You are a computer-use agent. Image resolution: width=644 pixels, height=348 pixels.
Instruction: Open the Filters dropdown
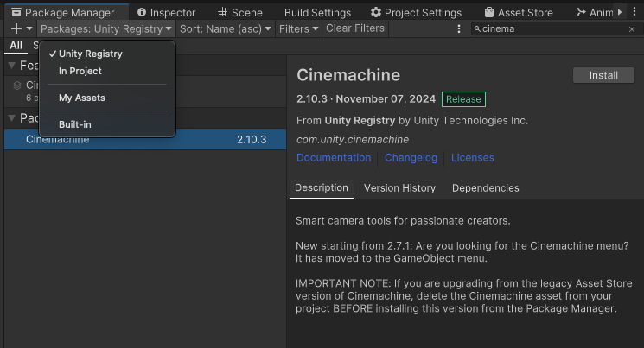coord(298,28)
